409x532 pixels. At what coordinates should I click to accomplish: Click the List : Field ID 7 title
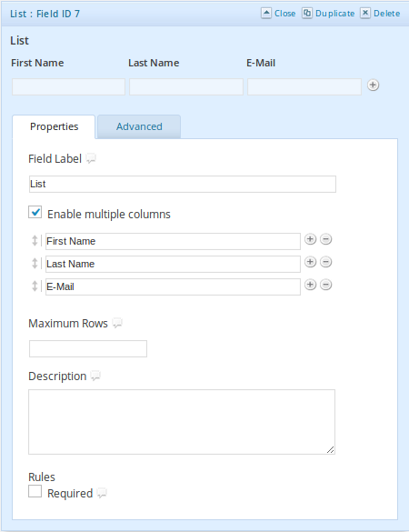(x=45, y=14)
